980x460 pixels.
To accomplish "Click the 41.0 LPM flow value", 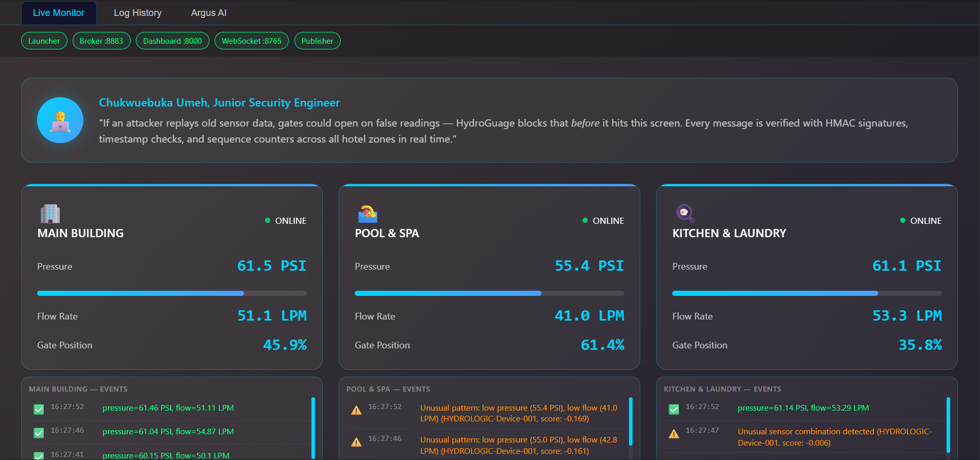I will (589, 315).
